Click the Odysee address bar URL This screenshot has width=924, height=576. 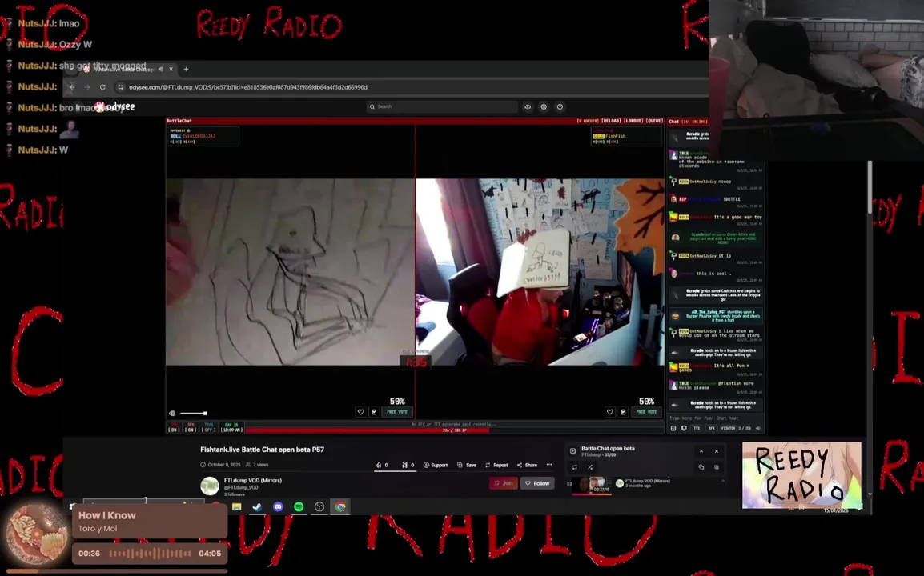pyautogui.click(x=248, y=87)
